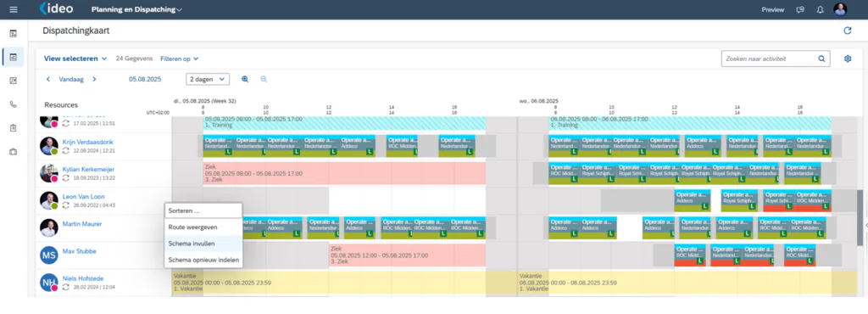Go to previous day with left arrow

point(48,79)
